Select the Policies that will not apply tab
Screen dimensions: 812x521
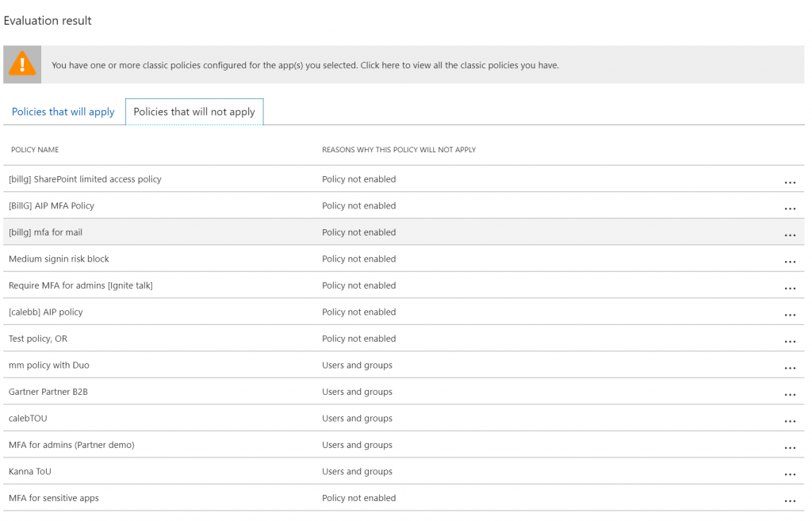tap(194, 112)
